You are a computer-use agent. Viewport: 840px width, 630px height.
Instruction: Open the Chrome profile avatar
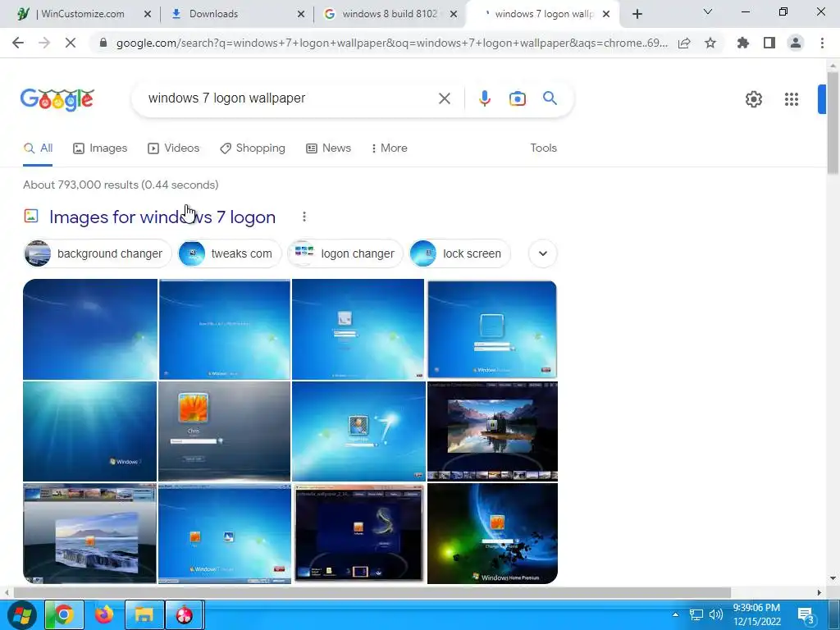click(796, 43)
